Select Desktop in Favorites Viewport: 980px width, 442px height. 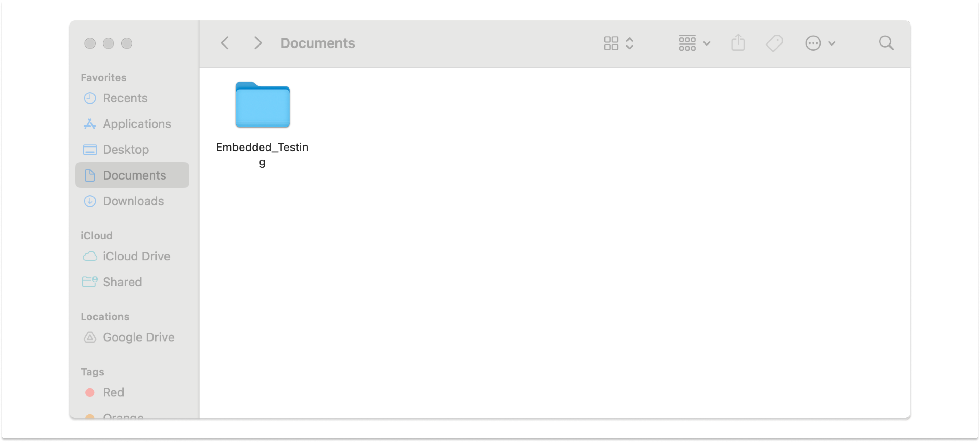(126, 150)
